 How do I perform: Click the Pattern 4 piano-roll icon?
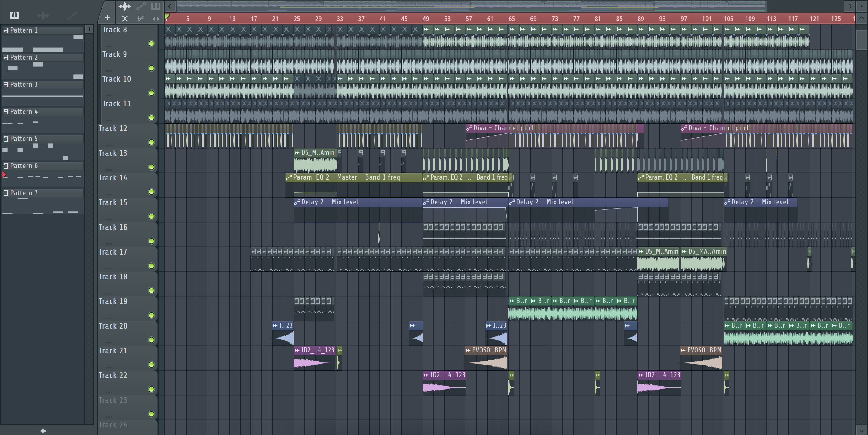coord(6,111)
